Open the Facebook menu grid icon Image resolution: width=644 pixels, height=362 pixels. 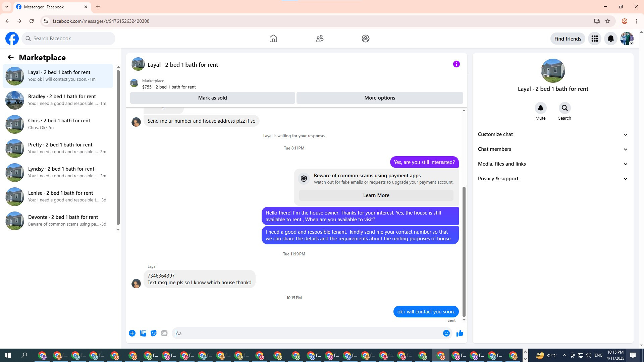[x=595, y=39]
